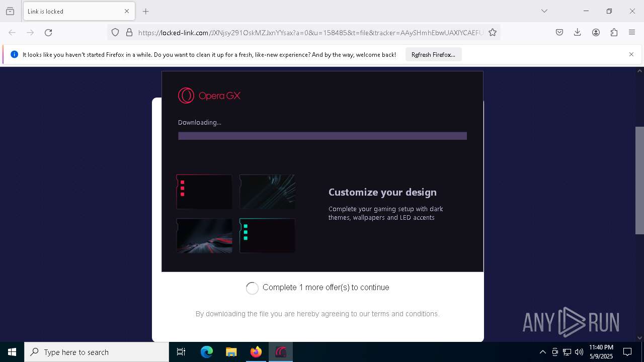Image resolution: width=644 pixels, height=362 pixels.
Task: Open the network status tray icon
Action: click(567, 352)
